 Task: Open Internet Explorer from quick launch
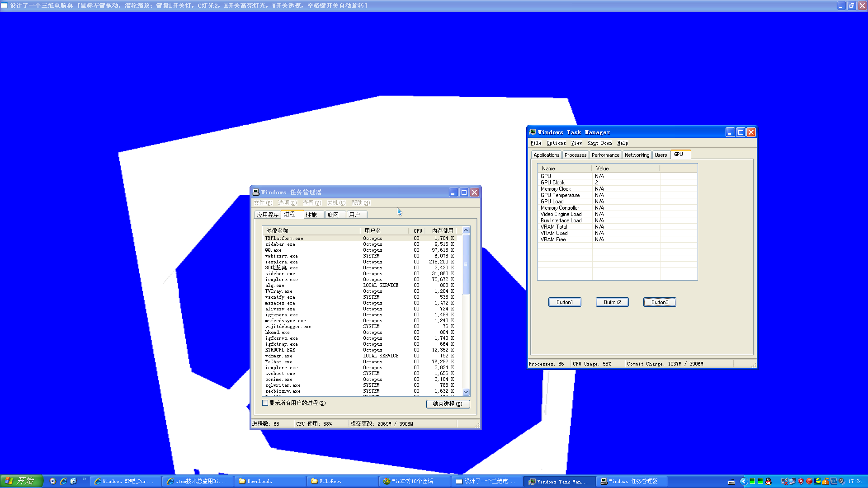click(63, 481)
